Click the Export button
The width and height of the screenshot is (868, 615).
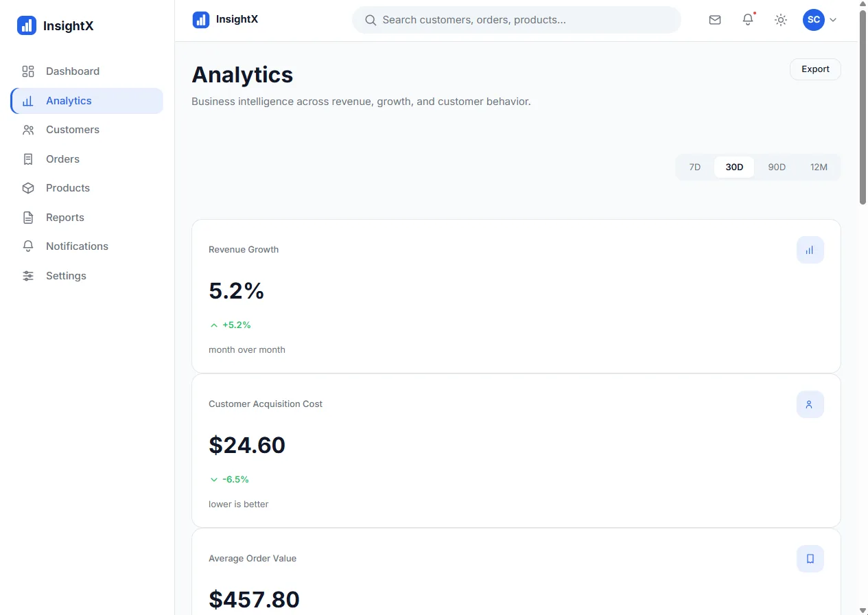(x=815, y=69)
